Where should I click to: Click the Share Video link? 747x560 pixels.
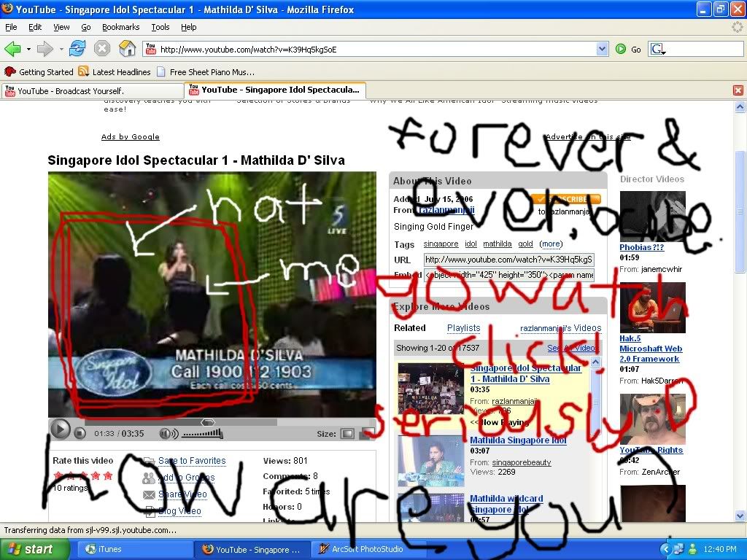[x=182, y=494]
